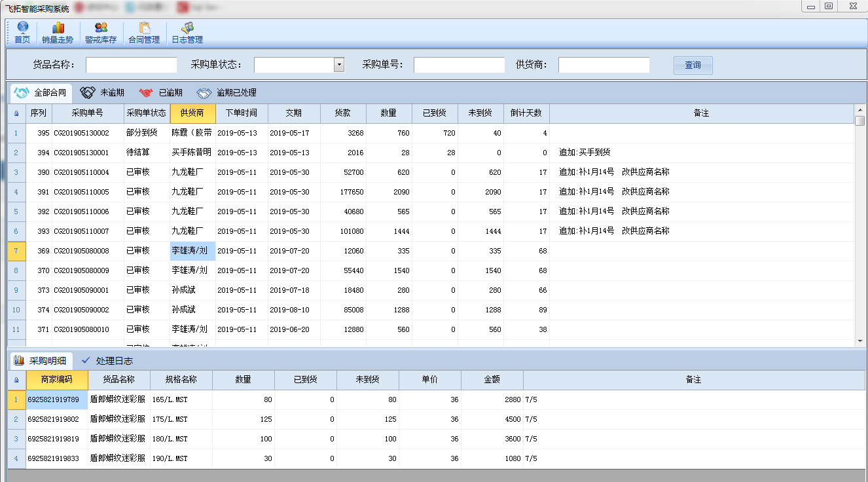This screenshot has width=868, height=482.
Task: Sort by the 供货商 column header
Action: [x=192, y=113]
